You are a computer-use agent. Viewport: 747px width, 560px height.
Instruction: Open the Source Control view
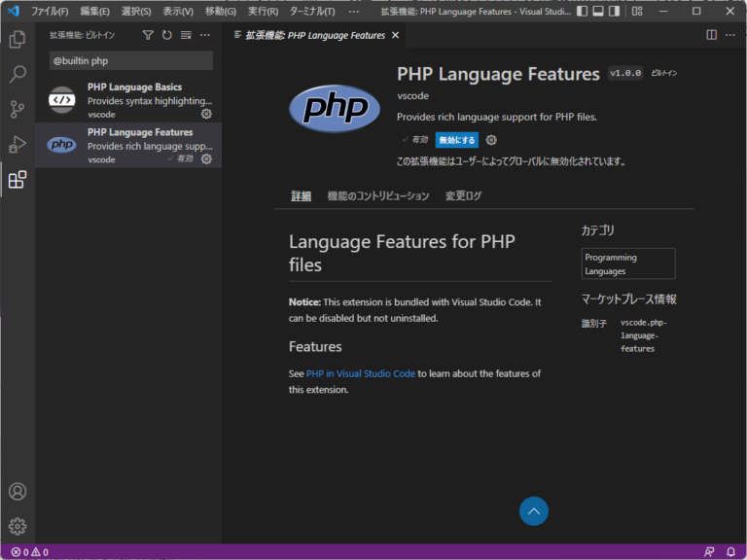(18, 110)
